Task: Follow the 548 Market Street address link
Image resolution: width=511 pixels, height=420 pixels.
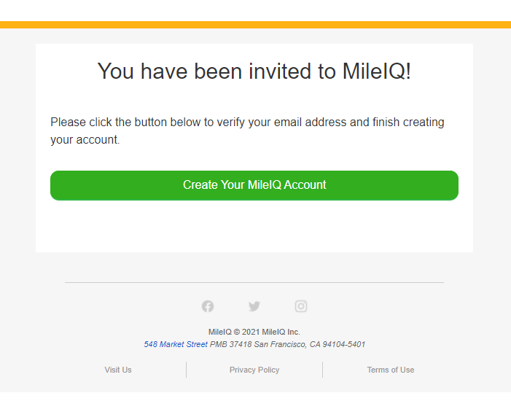Action: pos(176,344)
